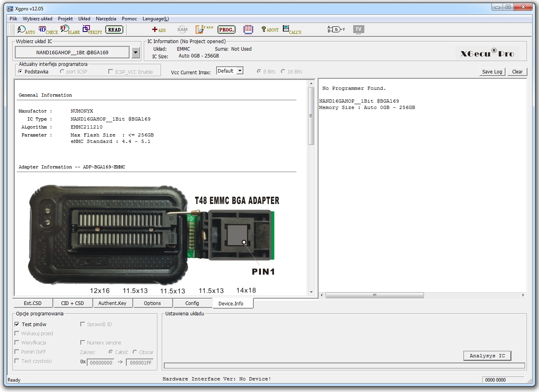Screen dimensions: 539x392
Task: Click the PROG. programming icon
Action: click(226, 30)
